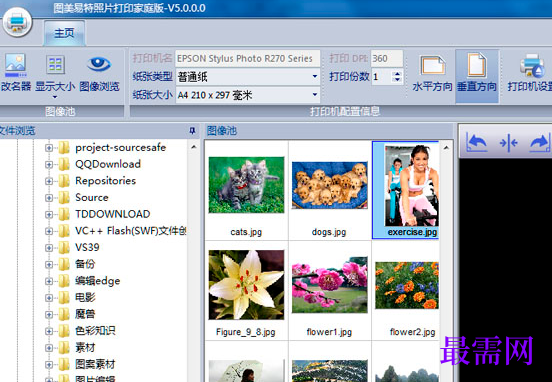Image resolution: width=552 pixels, height=382 pixels.
Task: Click up arrow of 图像池 scrollbar
Action: click(446, 148)
